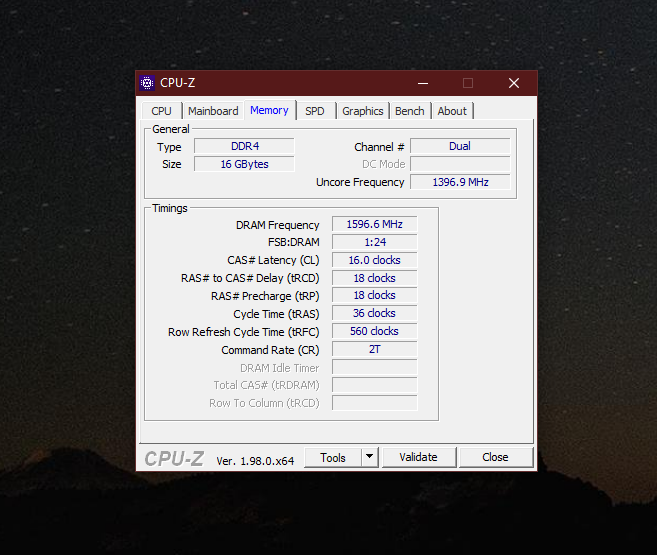This screenshot has width=657, height=555.
Task: Close CPU-Z using the title bar X
Action: 514,83
